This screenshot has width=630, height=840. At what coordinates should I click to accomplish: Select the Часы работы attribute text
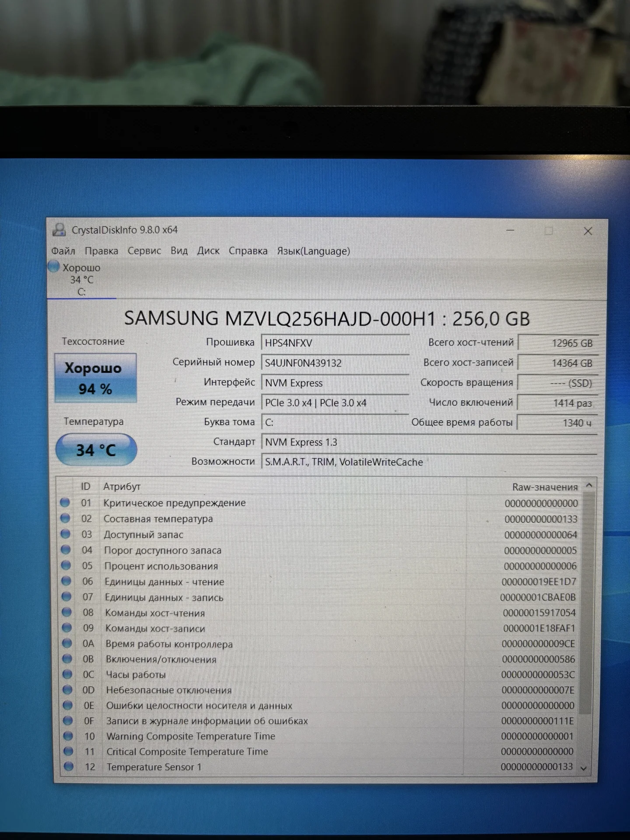click(x=136, y=675)
